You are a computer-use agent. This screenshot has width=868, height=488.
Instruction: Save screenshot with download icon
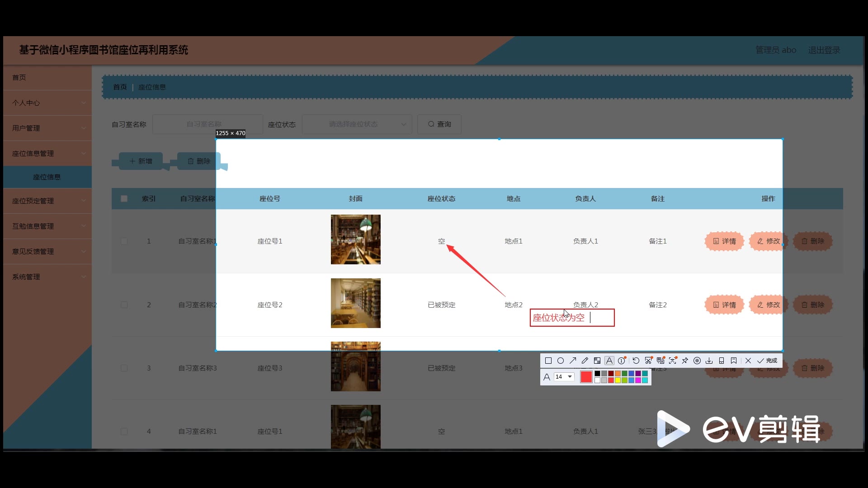[x=709, y=361]
